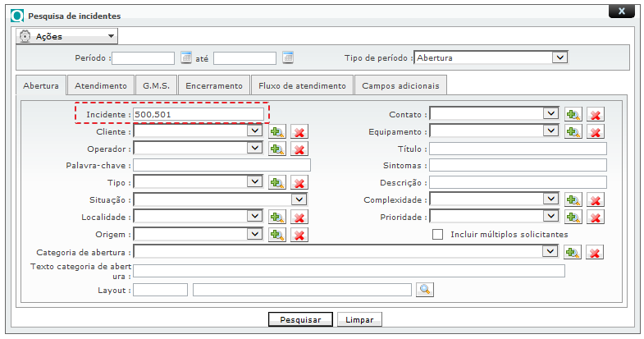The width and height of the screenshot is (644, 339).
Task: Clear Categoria de abertura with red X
Action: tap(596, 252)
